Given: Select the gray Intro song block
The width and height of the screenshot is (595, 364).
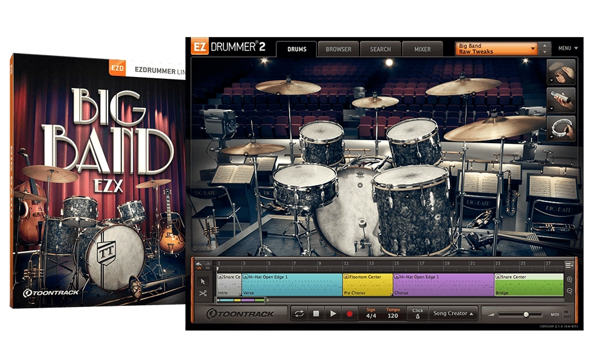Looking at the screenshot, I should pyautogui.click(x=229, y=285).
